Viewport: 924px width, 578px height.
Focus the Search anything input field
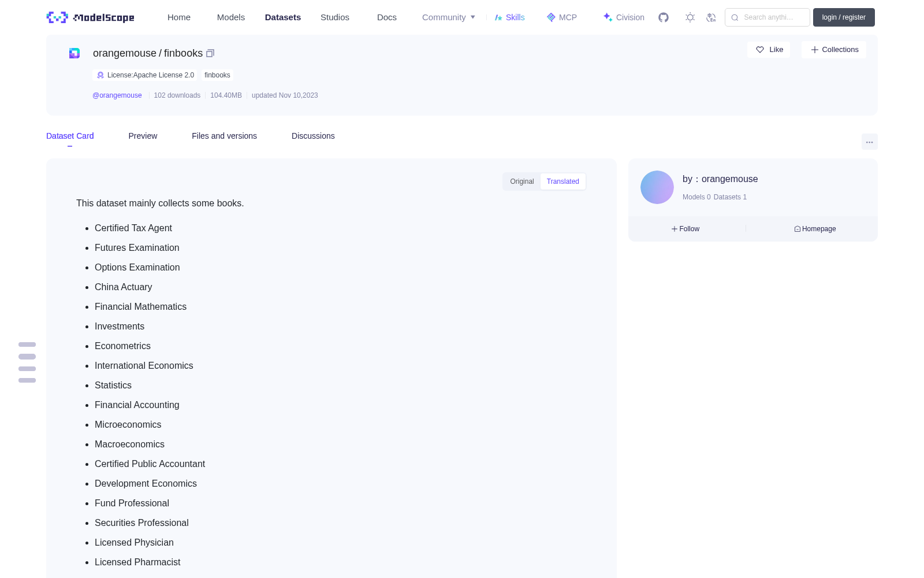coord(767,17)
